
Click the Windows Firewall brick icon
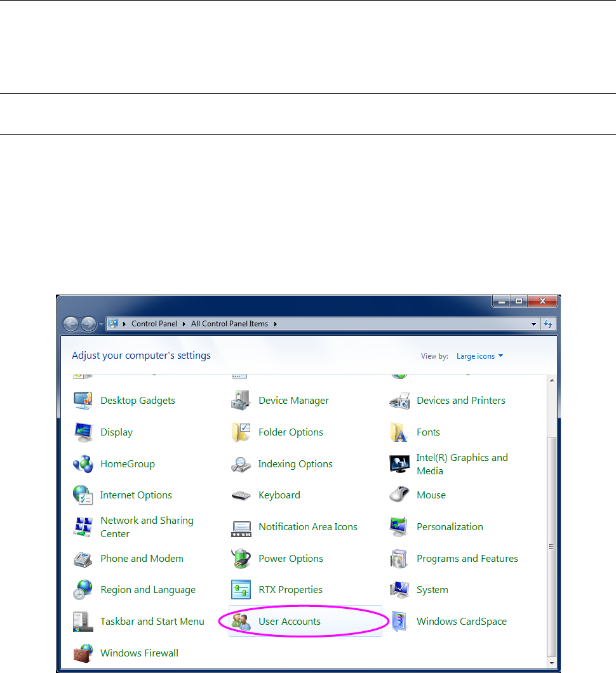pyautogui.click(x=83, y=653)
